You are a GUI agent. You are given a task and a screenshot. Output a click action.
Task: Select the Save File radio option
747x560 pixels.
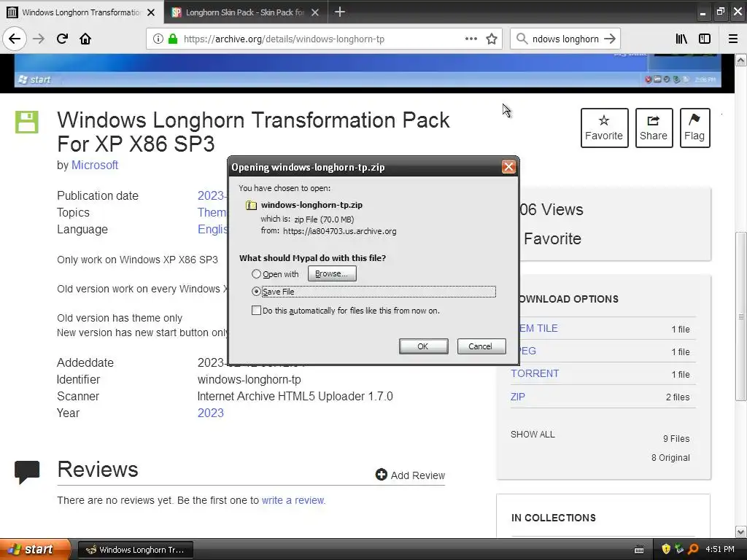[x=256, y=292]
